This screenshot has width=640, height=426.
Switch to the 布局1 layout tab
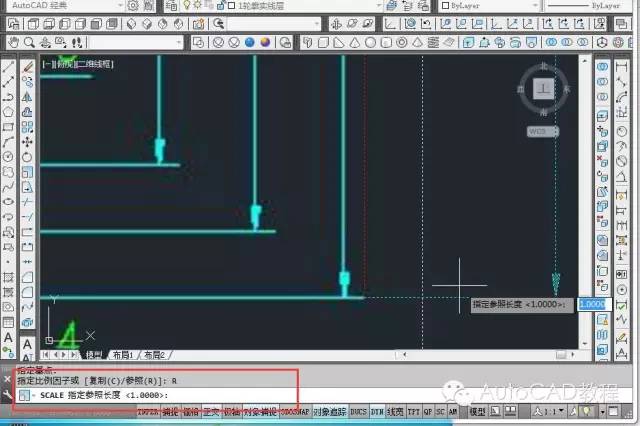click(123, 355)
